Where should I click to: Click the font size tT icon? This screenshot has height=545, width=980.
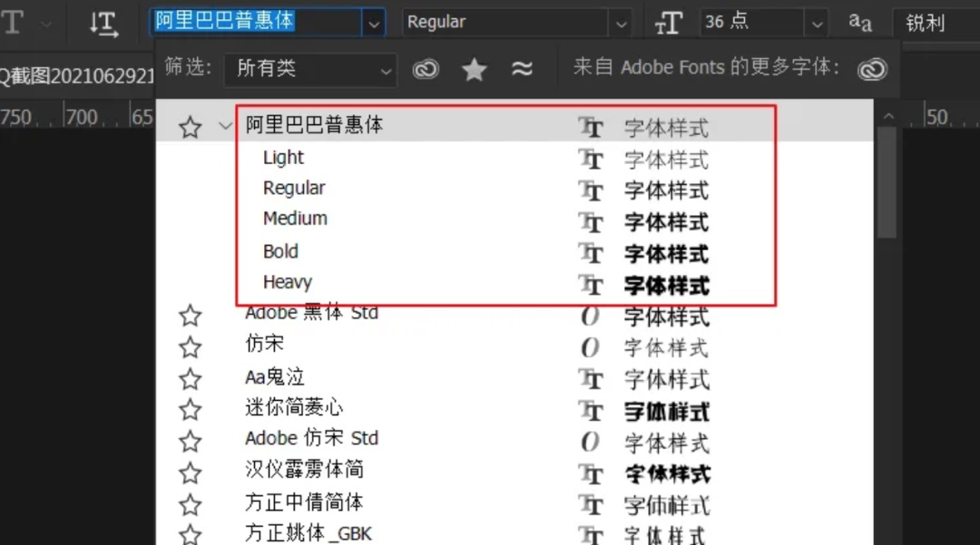point(669,23)
